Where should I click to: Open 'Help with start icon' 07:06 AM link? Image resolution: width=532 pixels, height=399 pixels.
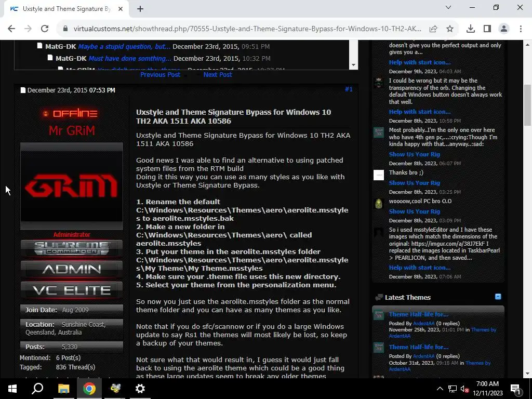[420, 268]
